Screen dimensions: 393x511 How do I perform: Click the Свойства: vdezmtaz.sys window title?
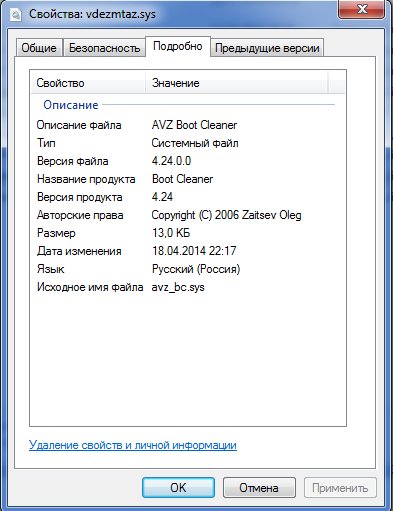92,14
